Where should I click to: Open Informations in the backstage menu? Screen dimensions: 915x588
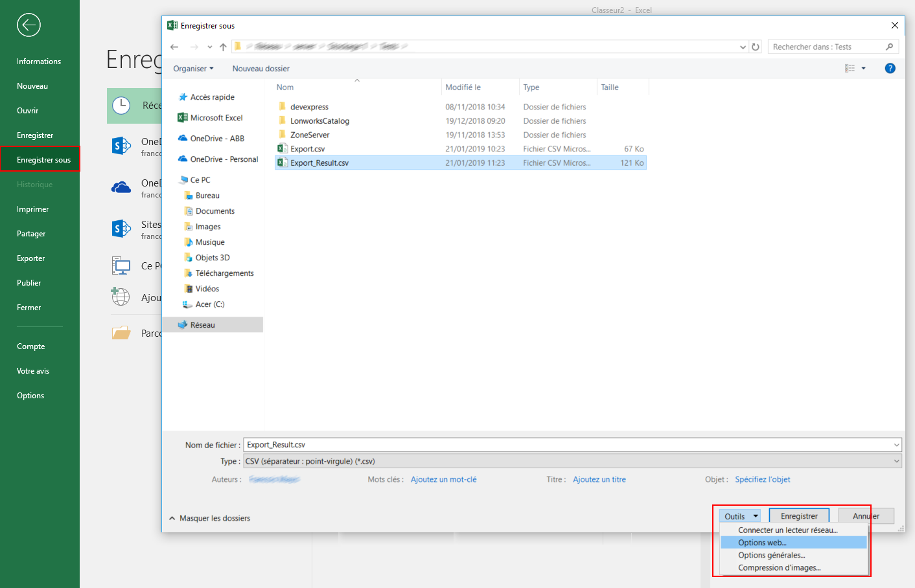point(40,62)
